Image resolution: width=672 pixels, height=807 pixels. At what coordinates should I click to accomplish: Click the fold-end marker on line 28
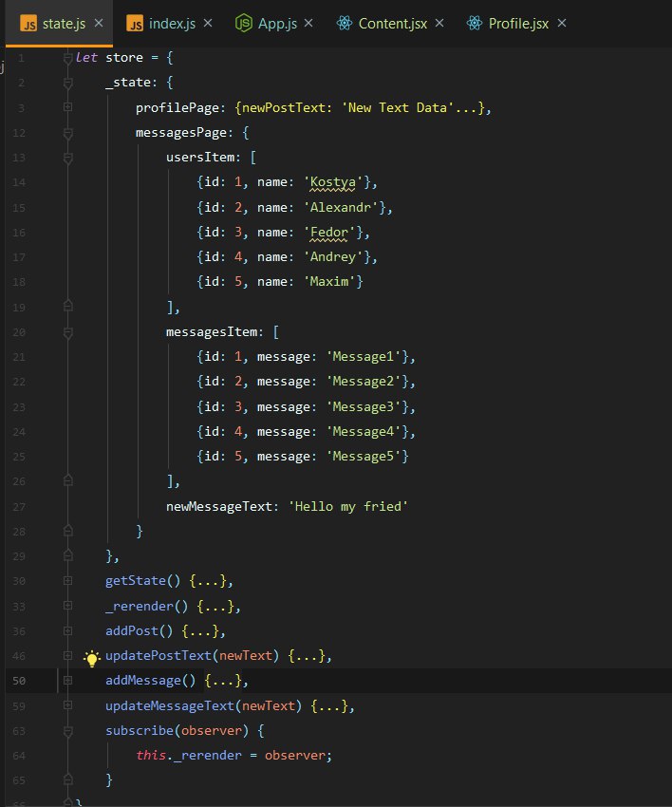coord(68,530)
